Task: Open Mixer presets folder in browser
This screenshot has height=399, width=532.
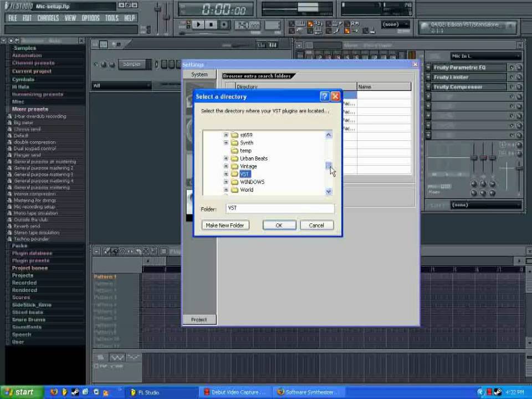Action: 30,109
